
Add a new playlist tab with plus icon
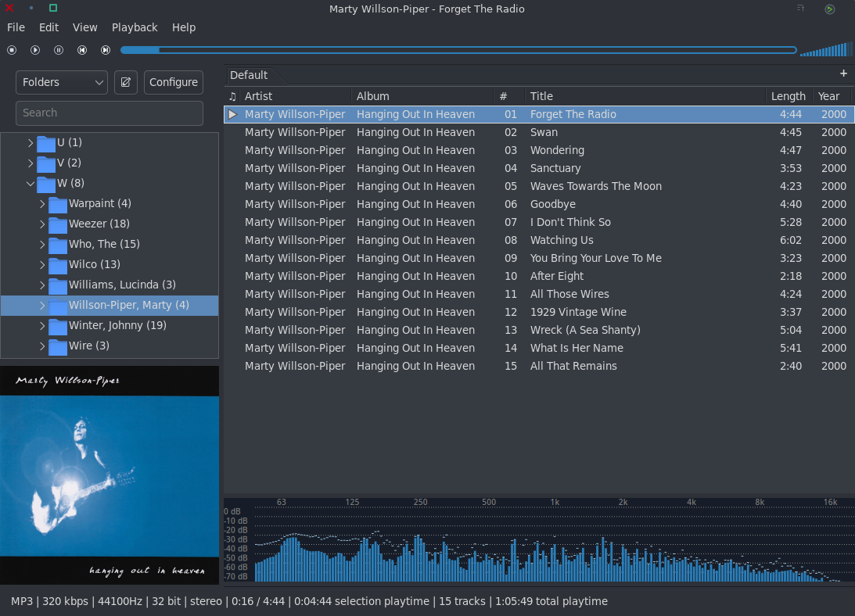(843, 73)
